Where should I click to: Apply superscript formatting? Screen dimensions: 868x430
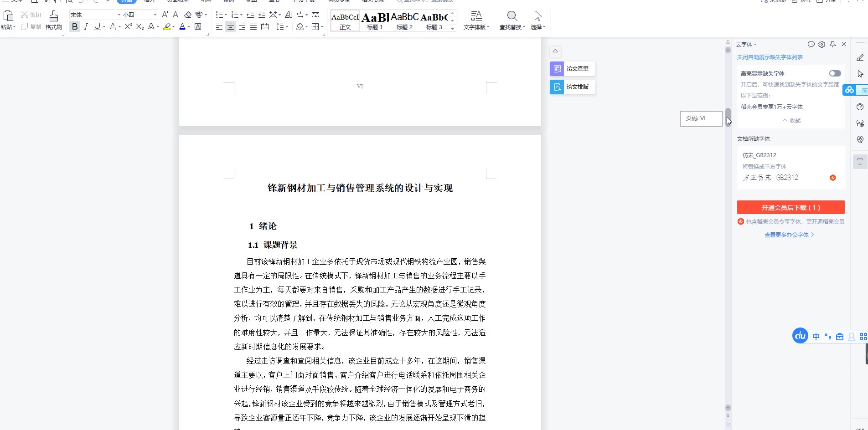pos(128,27)
